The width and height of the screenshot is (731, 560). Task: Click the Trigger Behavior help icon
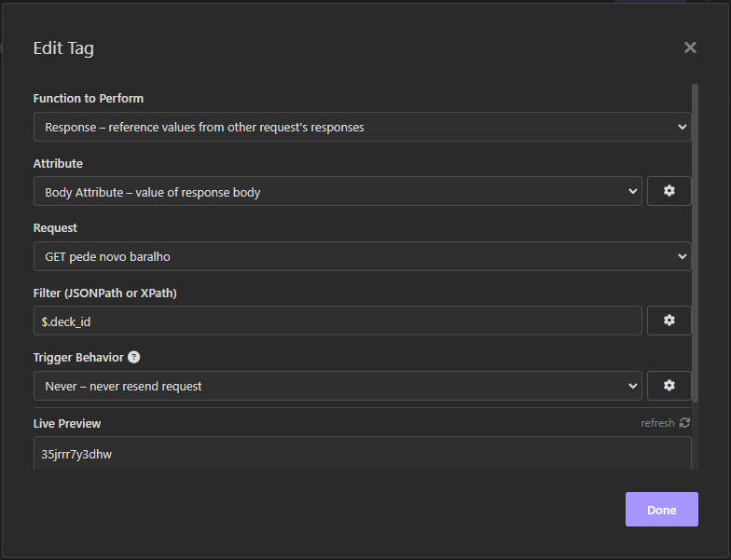pos(134,358)
